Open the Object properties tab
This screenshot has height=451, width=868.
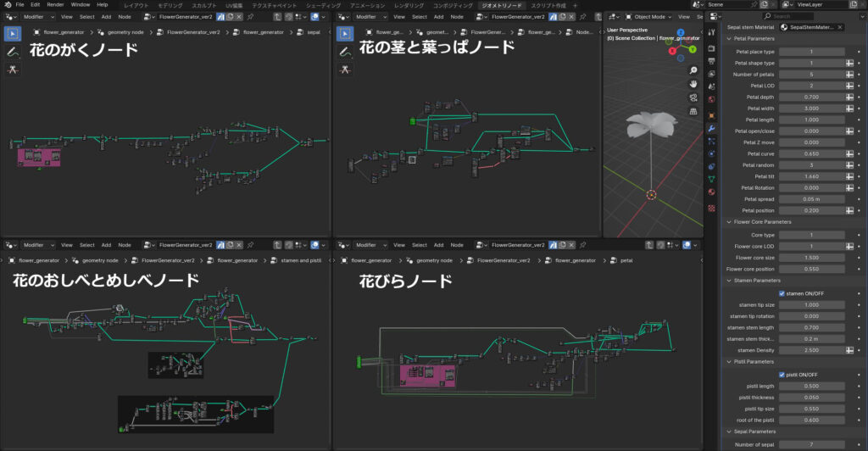click(712, 115)
